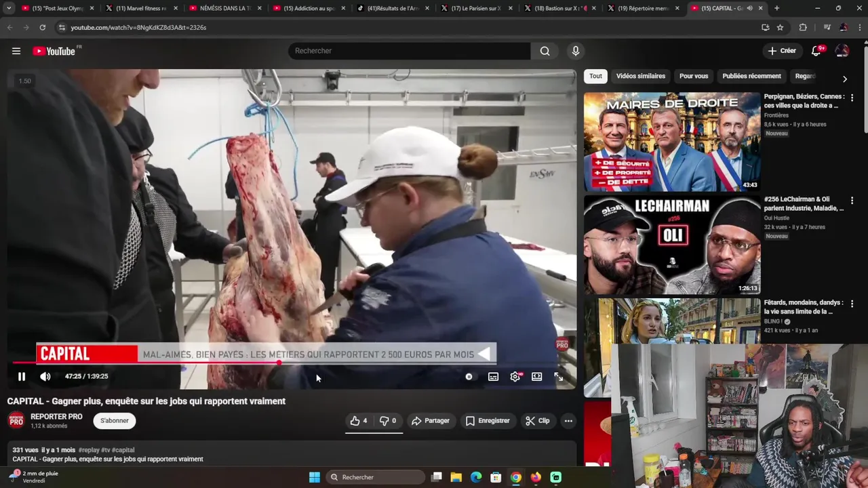The height and width of the screenshot is (488, 868).
Task: Share the video with Partager
Action: point(430,421)
